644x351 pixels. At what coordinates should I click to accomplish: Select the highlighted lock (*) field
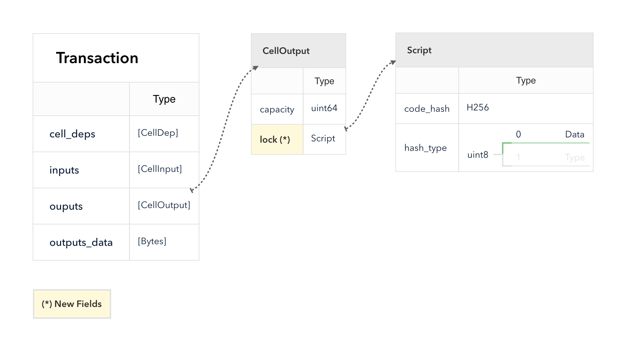point(275,140)
